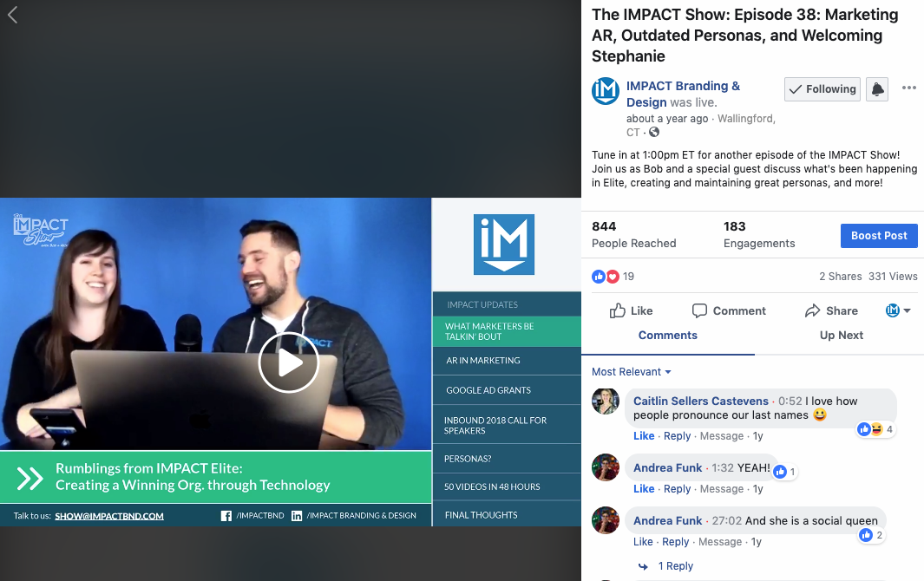Jump to 27:02 timestamp in video
924x581 pixels.
pos(726,521)
